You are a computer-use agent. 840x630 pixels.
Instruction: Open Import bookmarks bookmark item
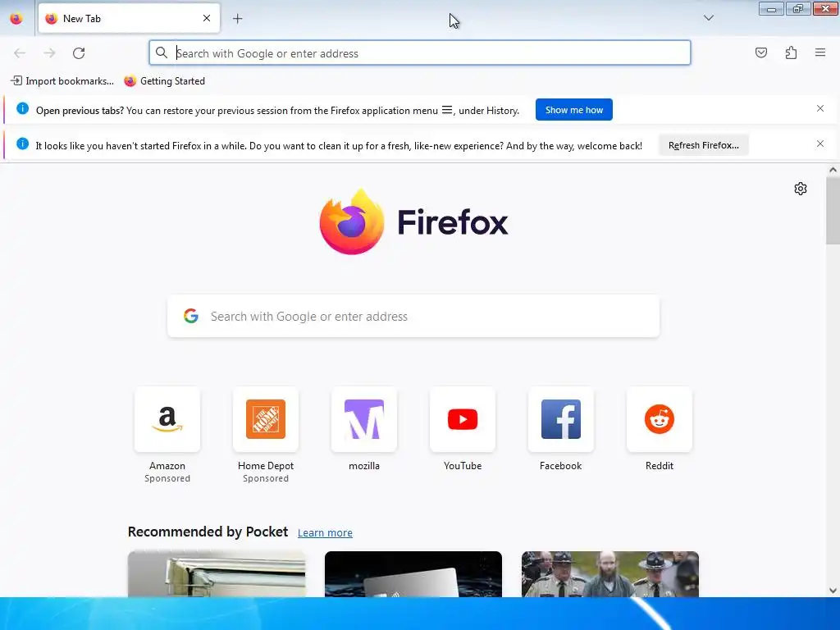pyautogui.click(x=62, y=81)
